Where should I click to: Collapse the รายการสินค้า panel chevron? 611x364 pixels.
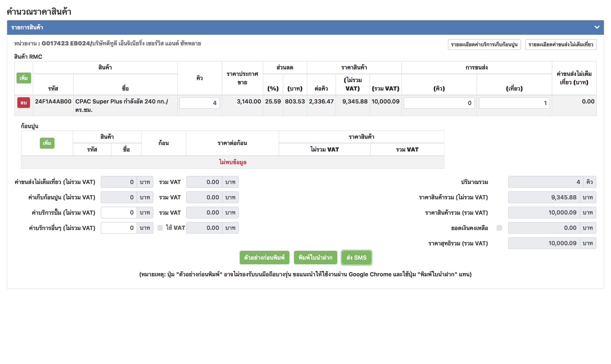pos(597,27)
